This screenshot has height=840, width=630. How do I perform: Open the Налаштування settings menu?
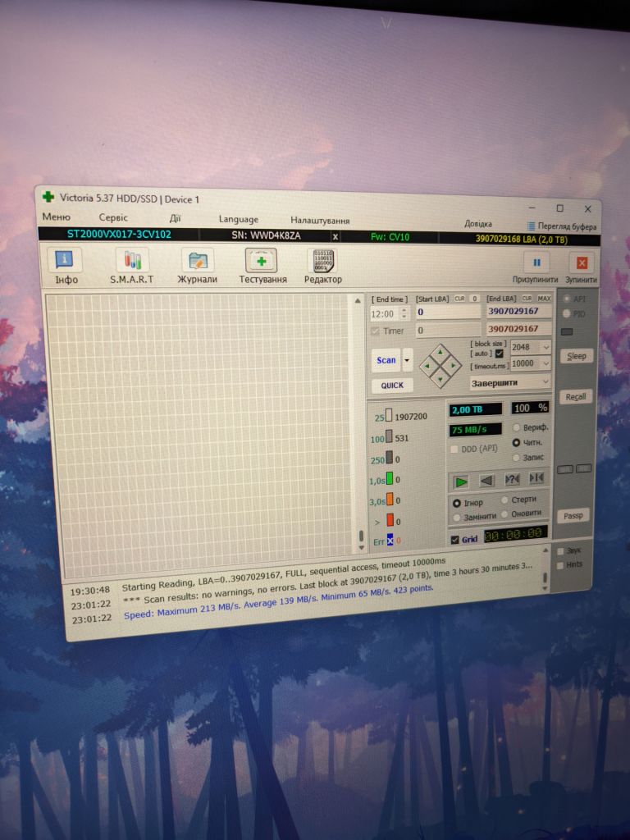320,220
